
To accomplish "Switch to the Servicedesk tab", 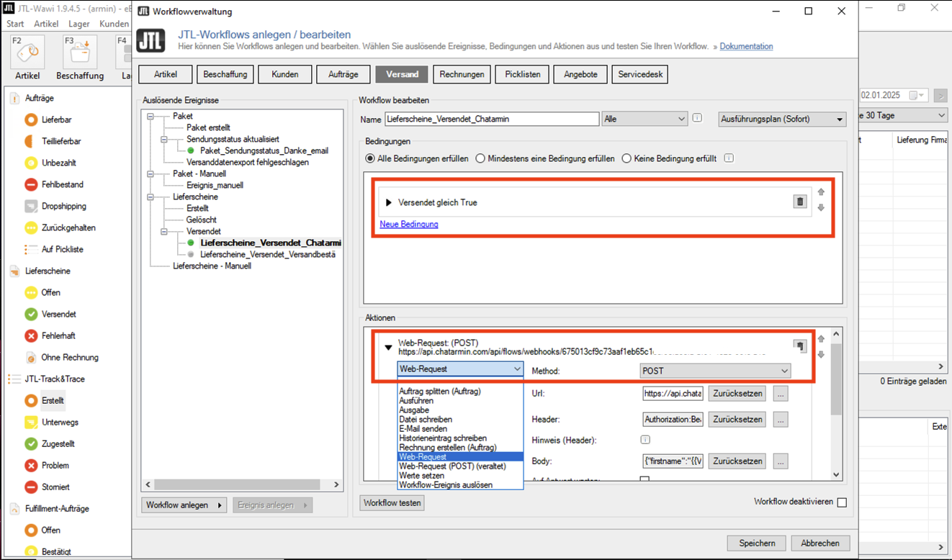I will pos(640,74).
